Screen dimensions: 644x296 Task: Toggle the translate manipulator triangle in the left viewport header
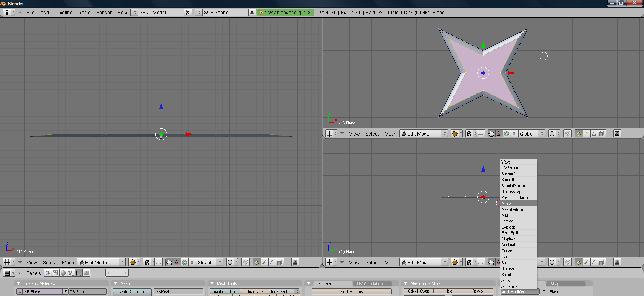pos(177,262)
